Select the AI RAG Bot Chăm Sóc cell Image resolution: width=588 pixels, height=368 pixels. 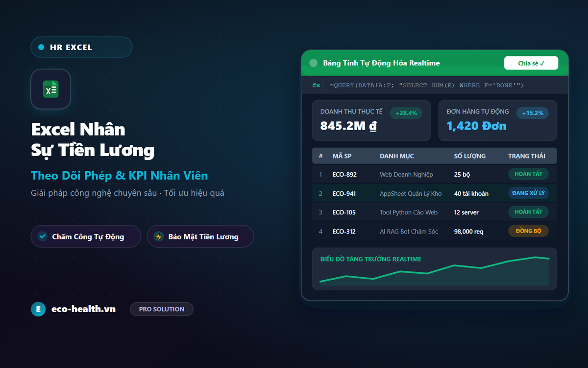(x=409, y=232)
